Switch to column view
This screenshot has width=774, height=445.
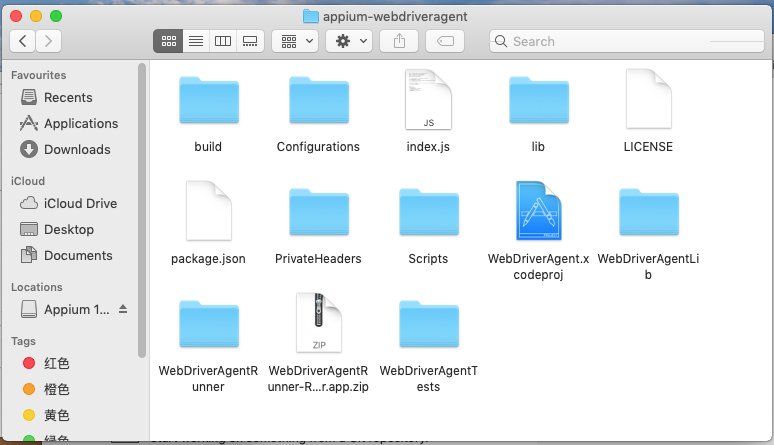point(223,41)
